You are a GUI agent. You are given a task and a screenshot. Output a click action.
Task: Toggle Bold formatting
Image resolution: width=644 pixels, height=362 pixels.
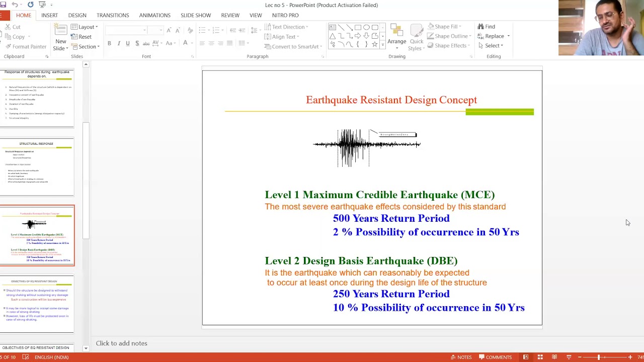[x=109, y=43]
